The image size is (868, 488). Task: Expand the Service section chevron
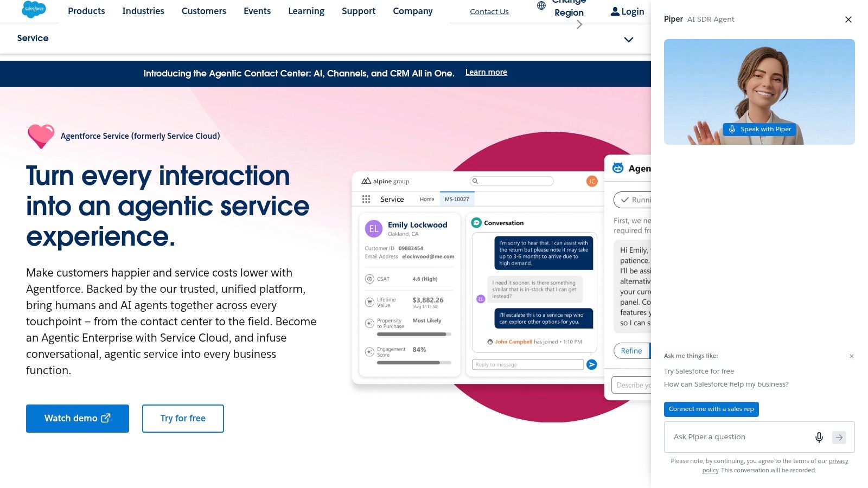click(629, 40)
